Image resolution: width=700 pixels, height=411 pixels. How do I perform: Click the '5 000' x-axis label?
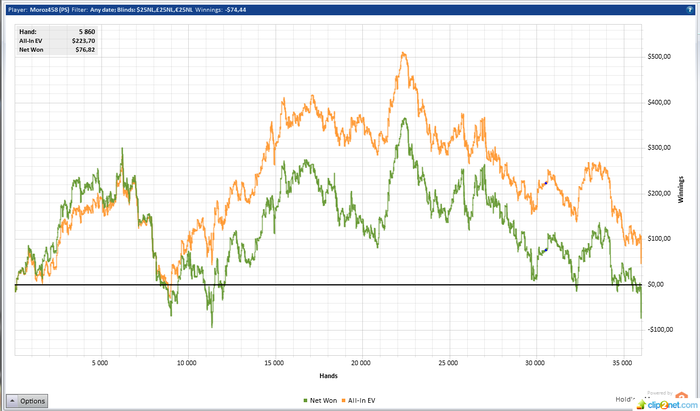pyautogui.click(x=100, y=363)
